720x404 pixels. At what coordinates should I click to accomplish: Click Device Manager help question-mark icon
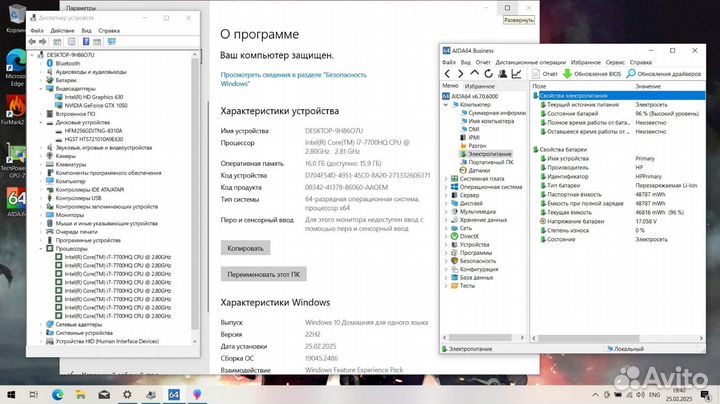(x=86, y=42)
